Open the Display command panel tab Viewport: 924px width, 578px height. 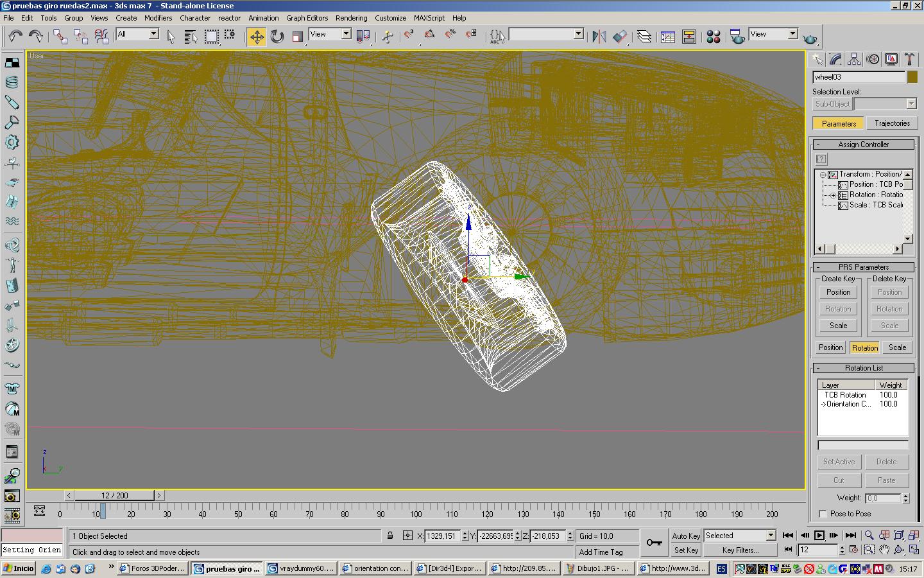(x=891, y=59)
